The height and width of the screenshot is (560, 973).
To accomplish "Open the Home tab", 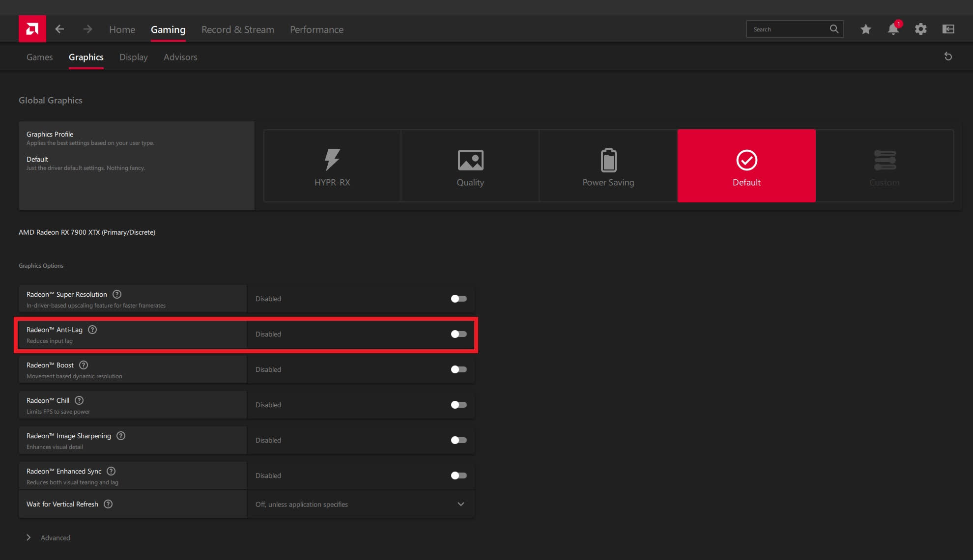I will click(122, 29).
